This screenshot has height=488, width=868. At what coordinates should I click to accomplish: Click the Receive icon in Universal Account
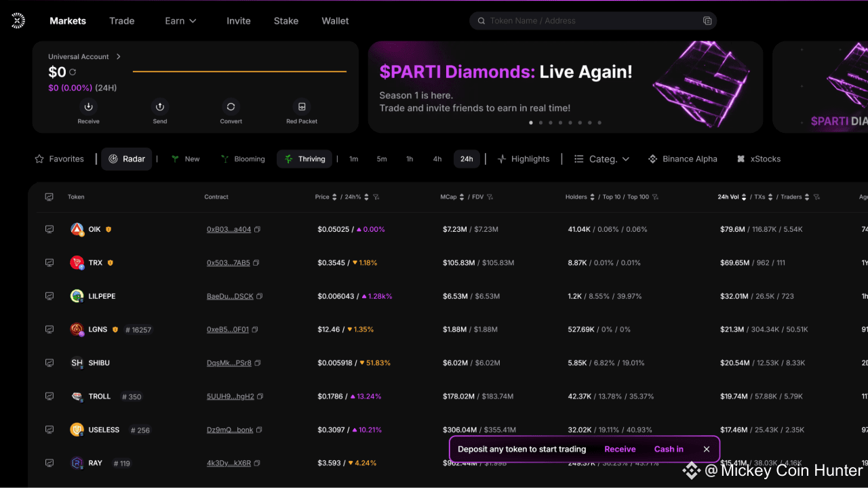click(88, 106)
